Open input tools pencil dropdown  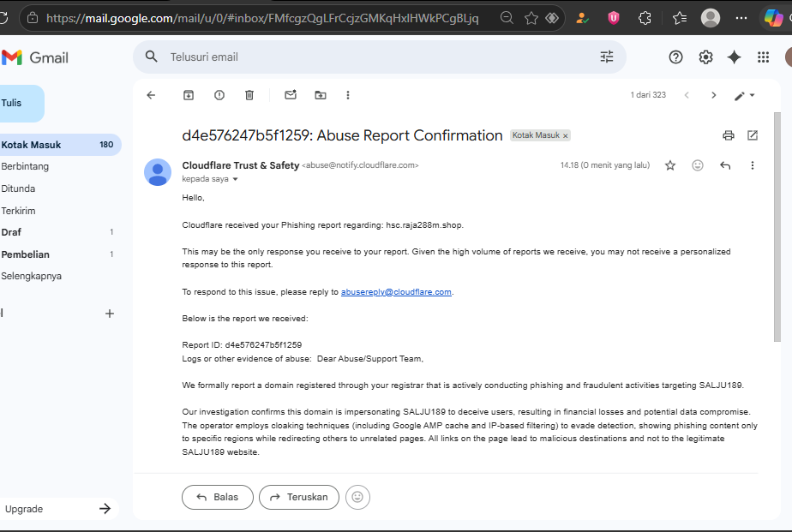[x=744, y=95]
